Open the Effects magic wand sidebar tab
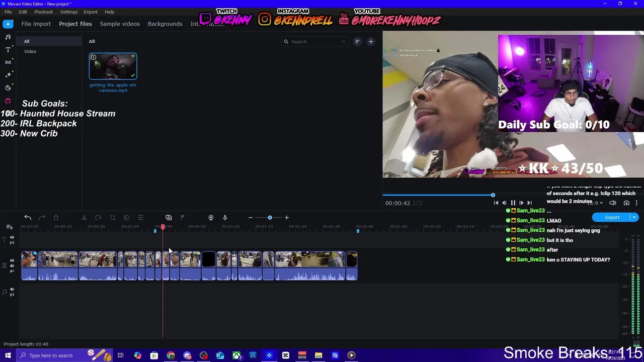The image size is (644, 362). pos(8,74)
